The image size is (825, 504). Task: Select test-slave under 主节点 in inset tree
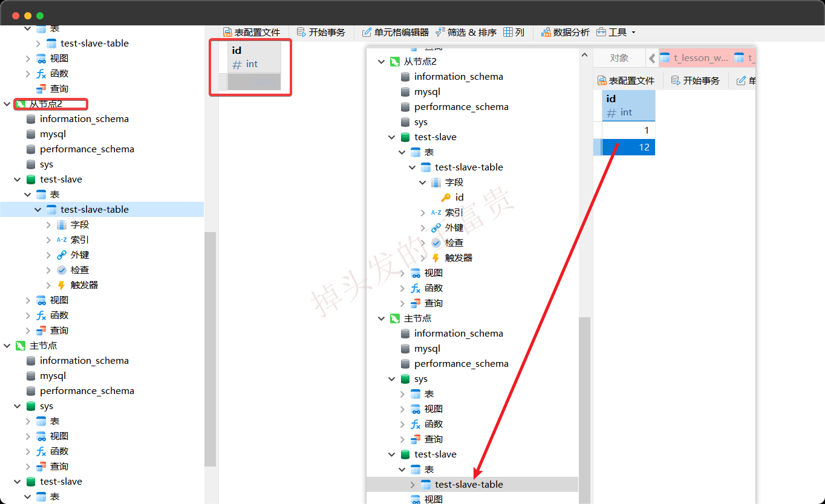pos(435,454)
